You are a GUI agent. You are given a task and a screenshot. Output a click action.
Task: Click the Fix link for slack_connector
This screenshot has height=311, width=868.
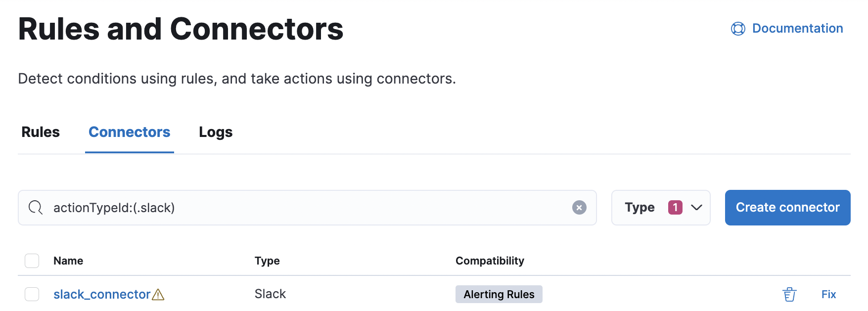coord(828,294)
